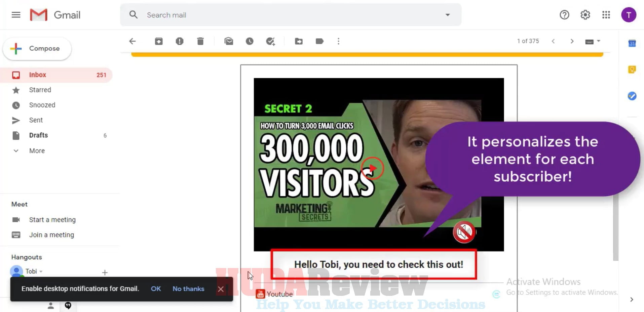Go to newer email arrow

pyautogui.click(x=553, y=41)
